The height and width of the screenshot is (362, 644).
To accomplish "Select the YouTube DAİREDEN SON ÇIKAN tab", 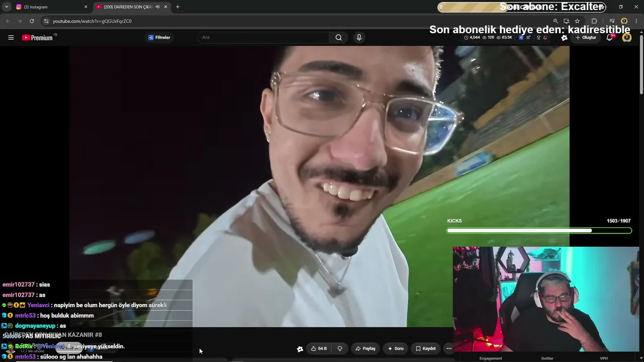I will [x=131, y=7].
